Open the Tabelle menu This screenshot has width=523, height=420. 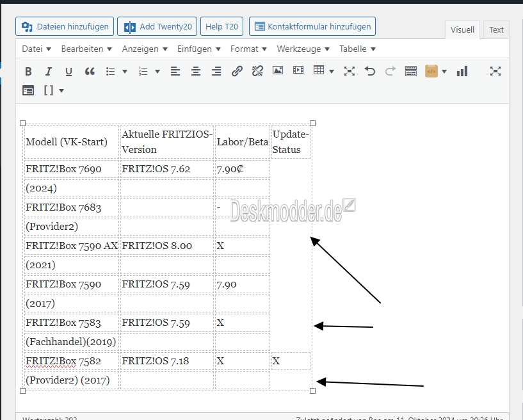click(357, 49)
